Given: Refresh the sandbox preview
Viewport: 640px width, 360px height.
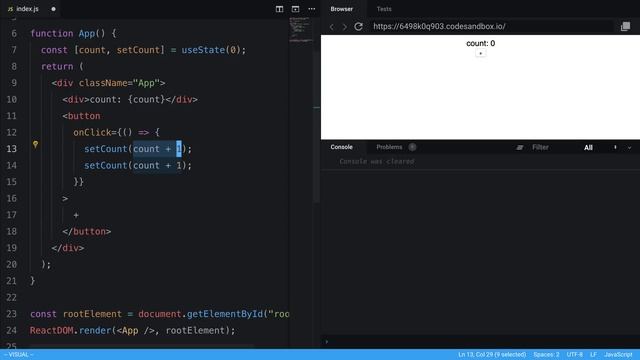Looking at the screenshot, I should 358,27.
